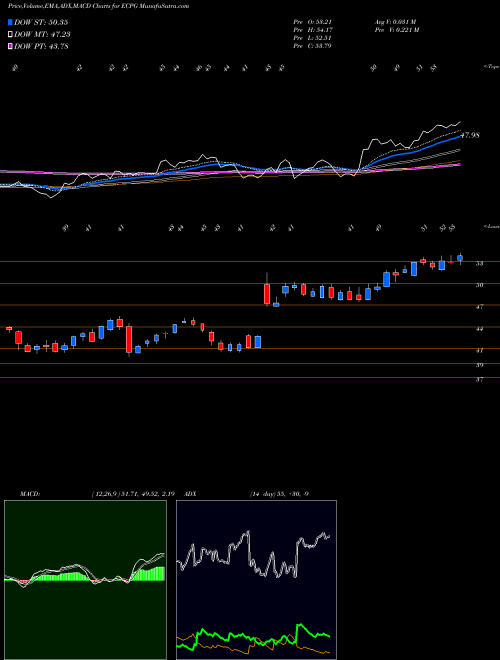Click the 50 price axis label
This screenshot has height=660, width=500.
point(479,285)
